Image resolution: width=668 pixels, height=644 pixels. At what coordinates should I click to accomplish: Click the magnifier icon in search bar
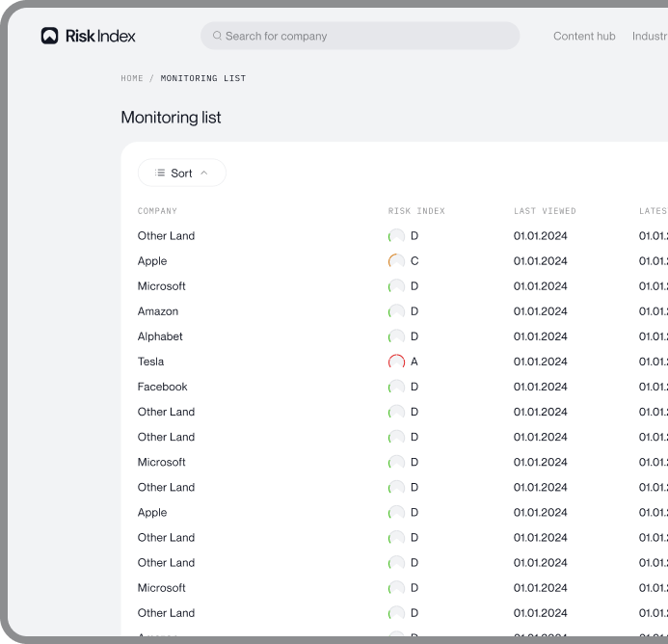click(217, 36)
